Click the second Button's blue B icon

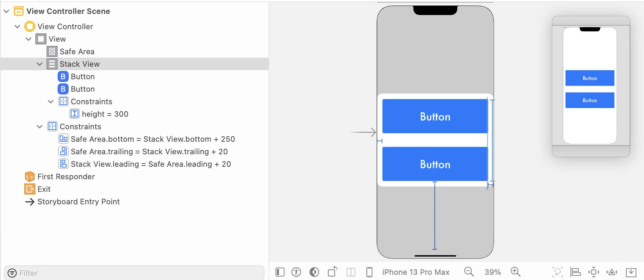tap(63, 89)
